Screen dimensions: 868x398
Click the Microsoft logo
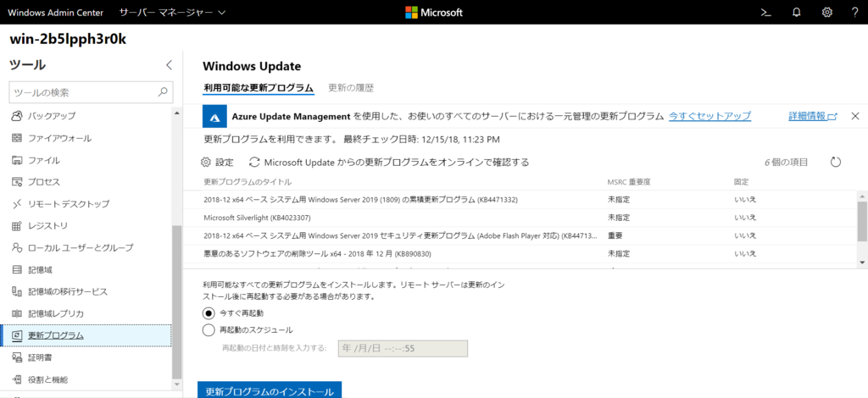[x=434, y=12]
